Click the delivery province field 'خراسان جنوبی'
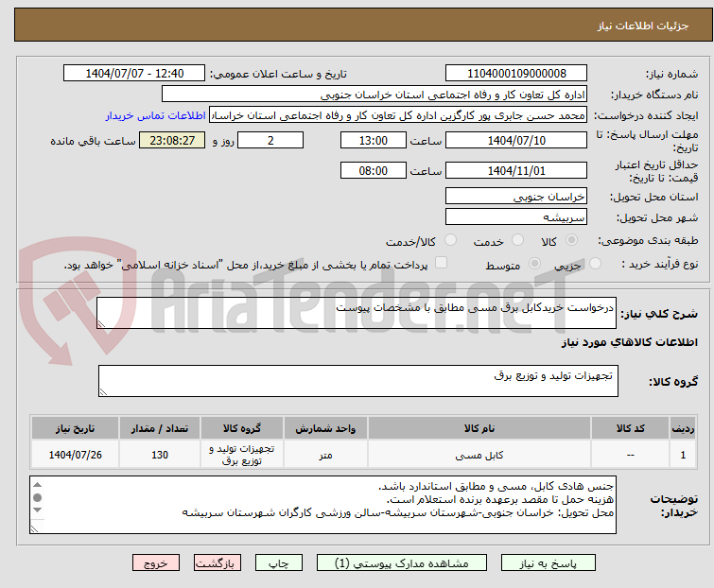This screenshot has width=714, height=588. (x=515, y=197)
